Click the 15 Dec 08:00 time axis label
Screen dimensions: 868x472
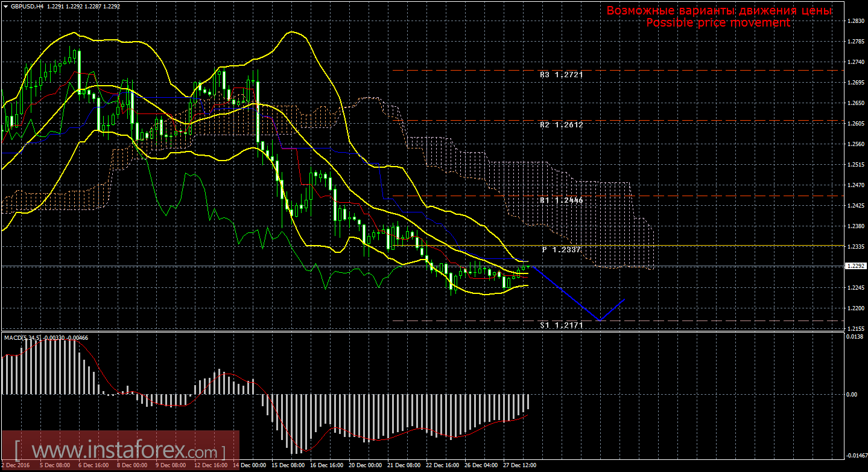[x=288, y=465]
